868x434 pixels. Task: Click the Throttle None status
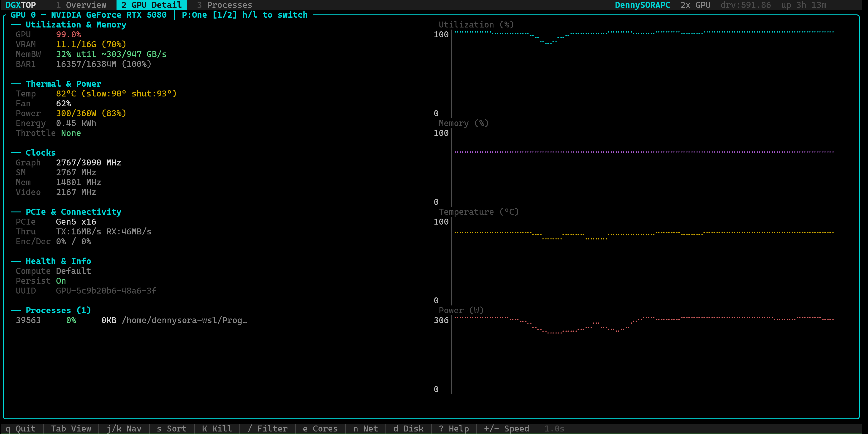click(x=71, y=133)
